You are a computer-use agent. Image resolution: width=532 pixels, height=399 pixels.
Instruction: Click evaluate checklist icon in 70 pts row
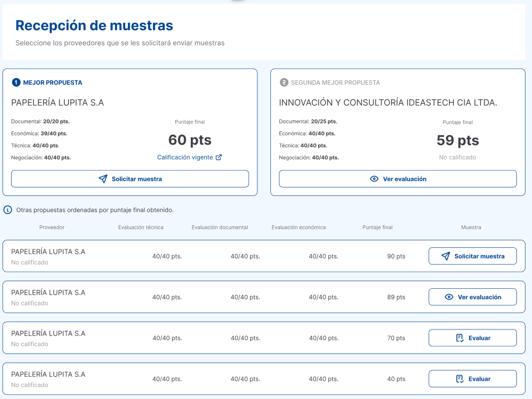point(460,338)
